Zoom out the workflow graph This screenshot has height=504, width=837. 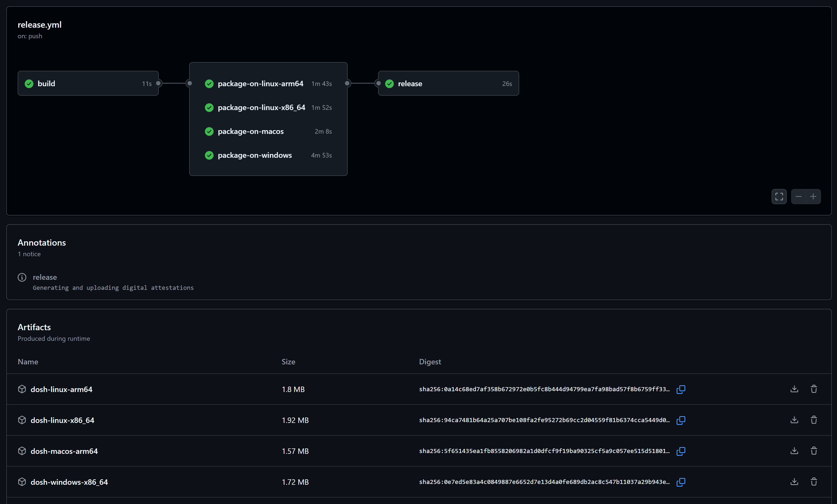799,197
